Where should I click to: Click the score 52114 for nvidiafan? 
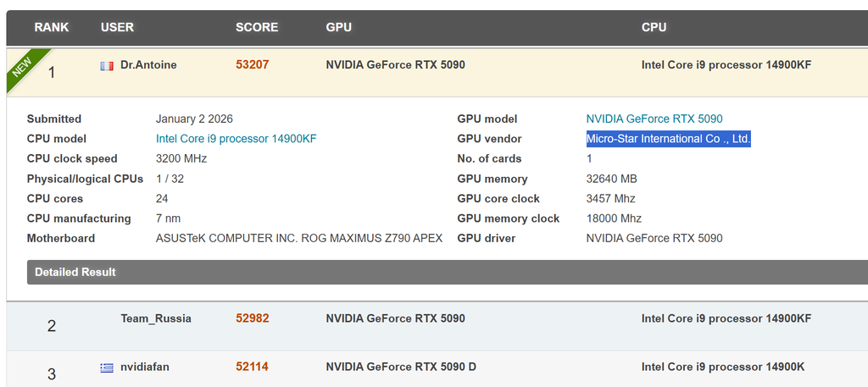tap(252, 368)
